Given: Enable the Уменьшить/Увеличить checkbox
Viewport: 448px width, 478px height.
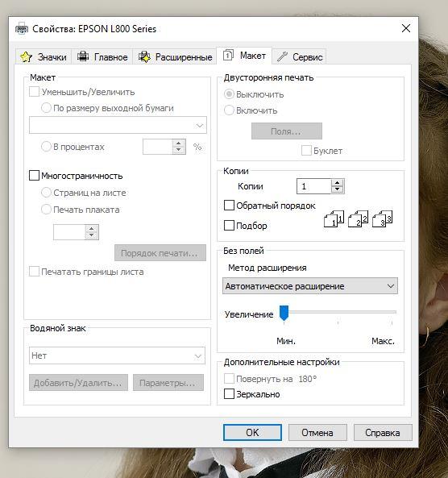Looking at the screenshot, I should coord(34,92).
